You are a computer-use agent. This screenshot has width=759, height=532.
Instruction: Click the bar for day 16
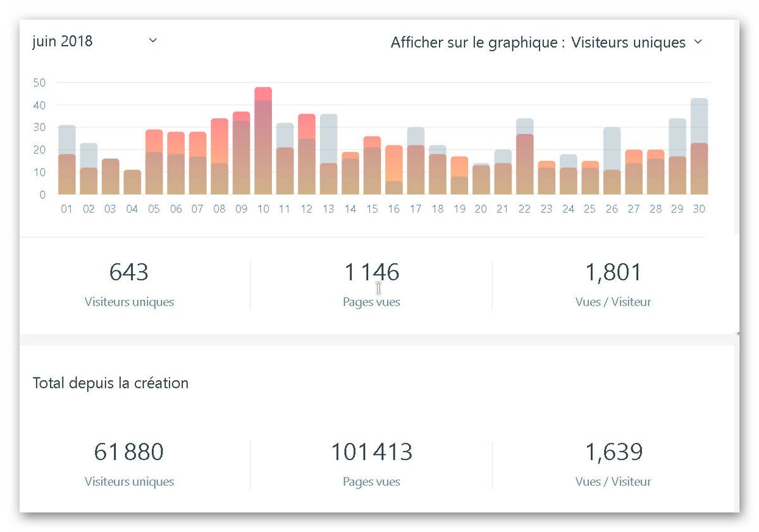coord(394,170)
